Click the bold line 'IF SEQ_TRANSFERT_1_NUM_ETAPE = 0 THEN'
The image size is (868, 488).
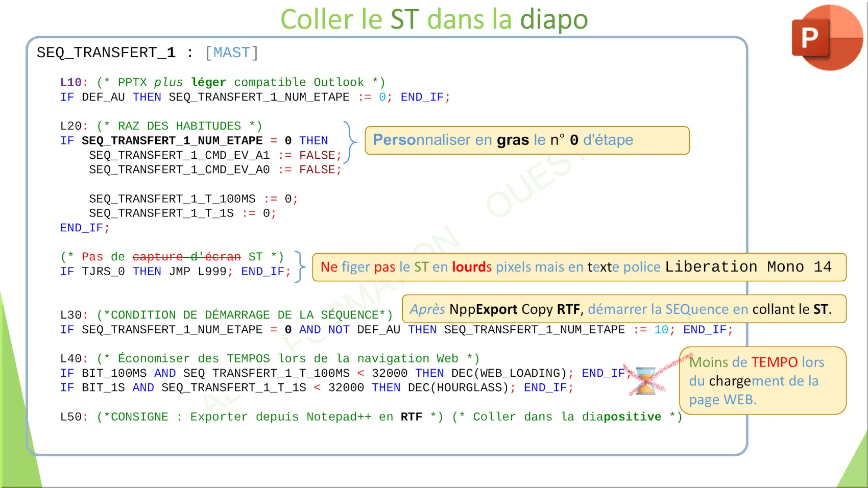point(194,140)
